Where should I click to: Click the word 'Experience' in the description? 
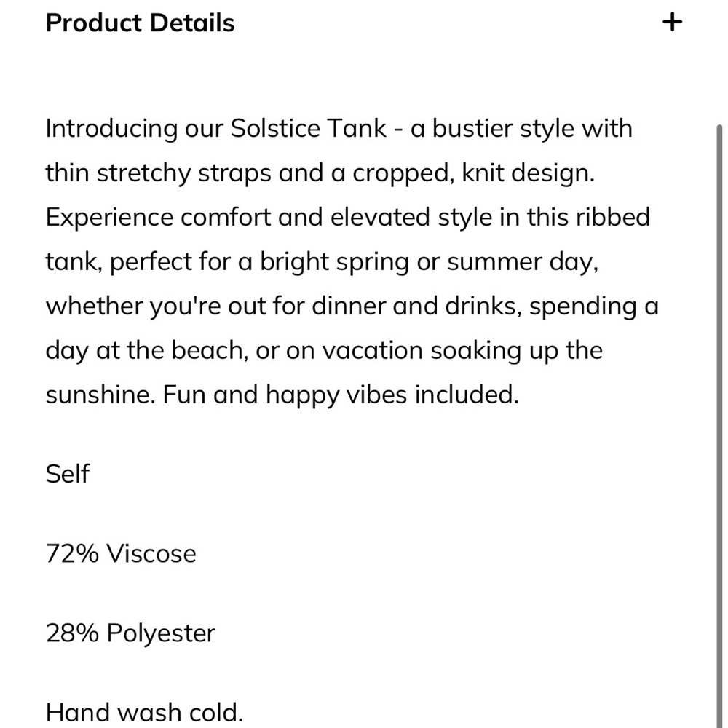click(x=109, y=218)
